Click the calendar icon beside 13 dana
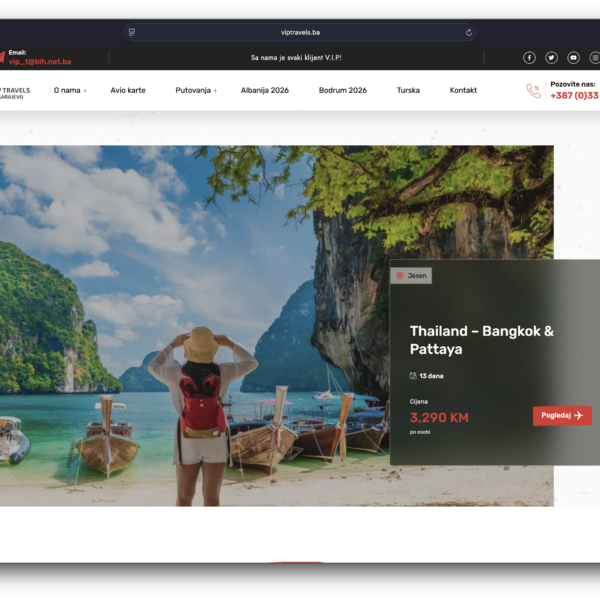This screenshot has height=600, width=600. 413,376
